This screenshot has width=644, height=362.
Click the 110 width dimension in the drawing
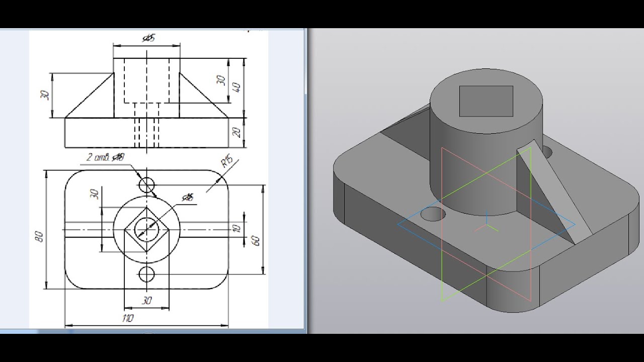coord(128,318)
